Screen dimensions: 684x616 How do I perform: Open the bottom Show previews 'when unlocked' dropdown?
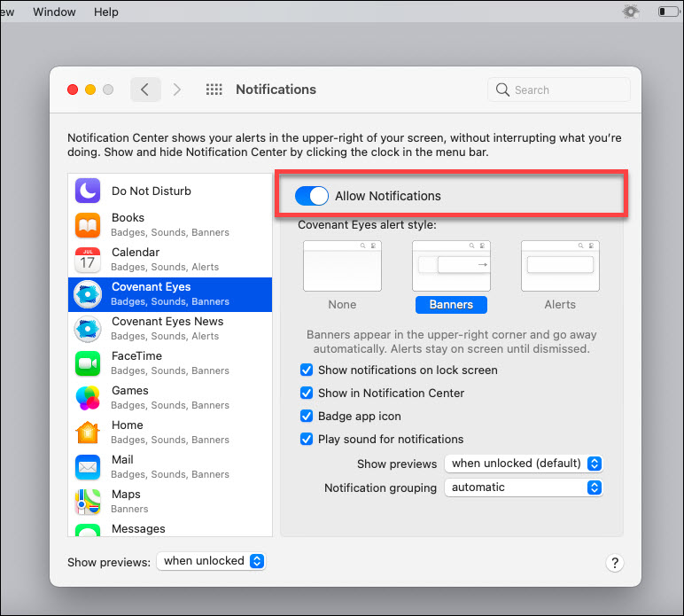[x=211, y=561]
